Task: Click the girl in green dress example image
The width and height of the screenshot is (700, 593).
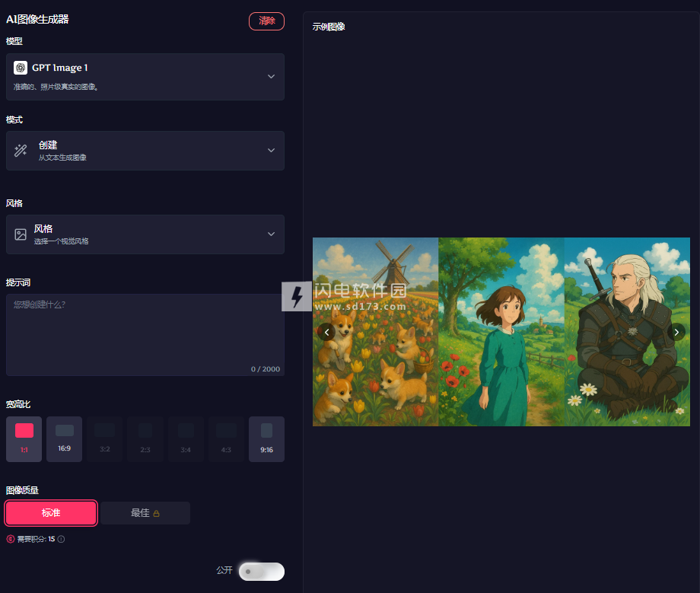Action: click(501, 332)
